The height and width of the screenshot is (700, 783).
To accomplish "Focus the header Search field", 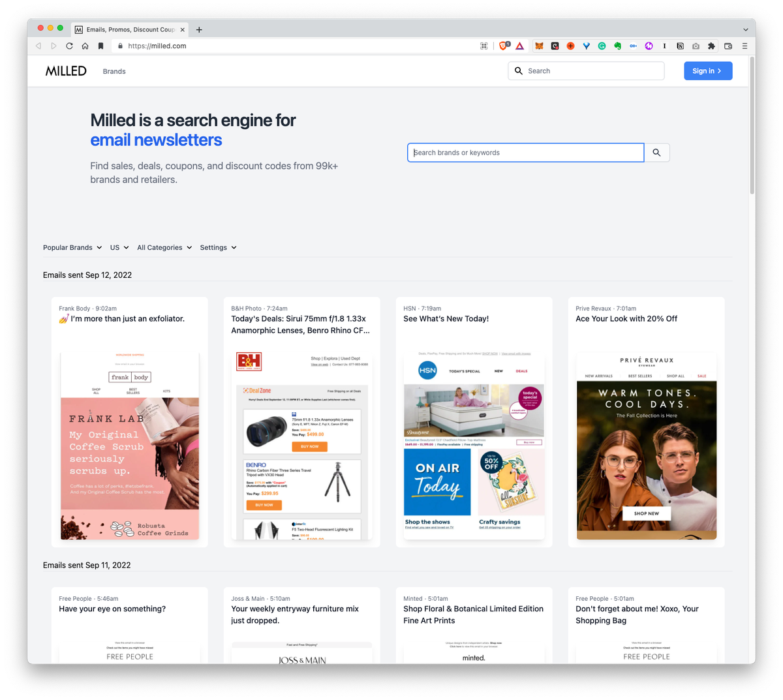I will click(x=586, y=71).
